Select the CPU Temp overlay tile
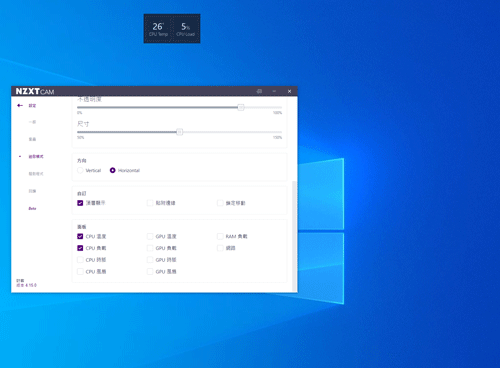 tap(158, 29)
